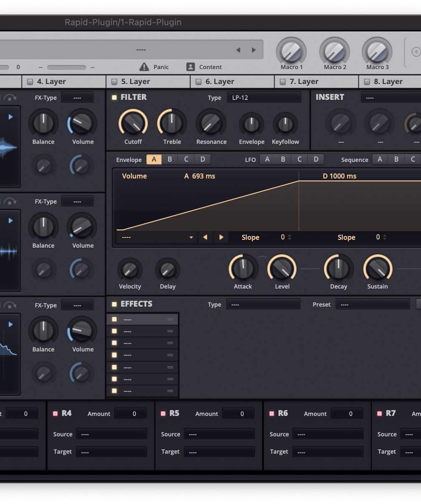Click the filter Resonance knob

tap(211, 123)
